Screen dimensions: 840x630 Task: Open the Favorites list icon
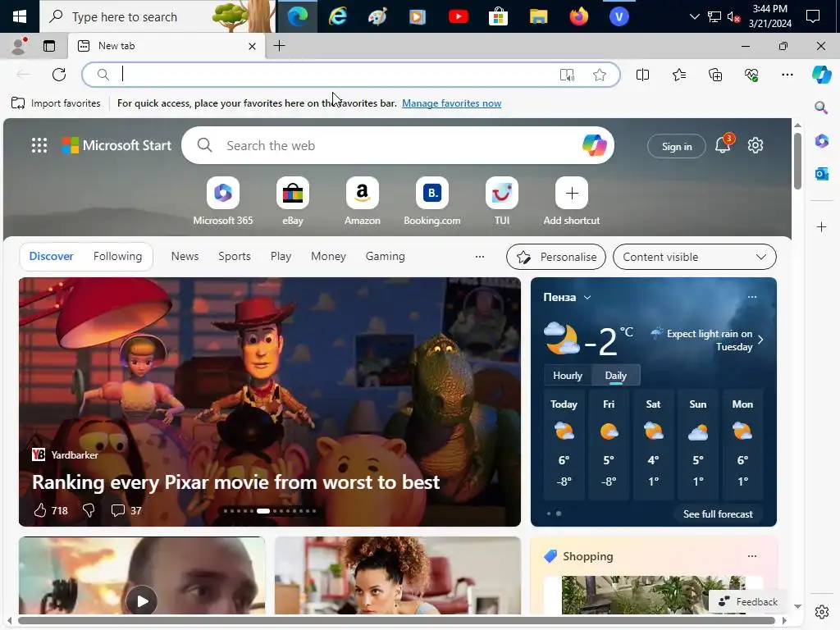pyautogui.click(x=678, y=75)
